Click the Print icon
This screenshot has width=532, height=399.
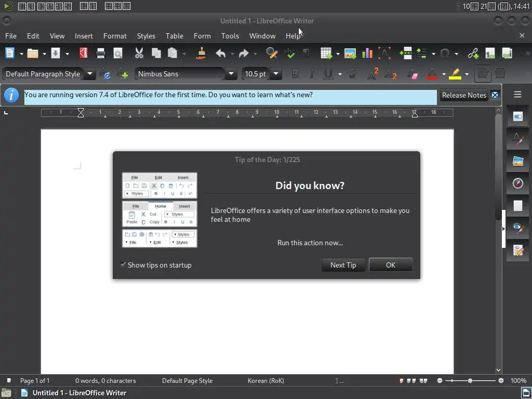[x=101, y=54]
